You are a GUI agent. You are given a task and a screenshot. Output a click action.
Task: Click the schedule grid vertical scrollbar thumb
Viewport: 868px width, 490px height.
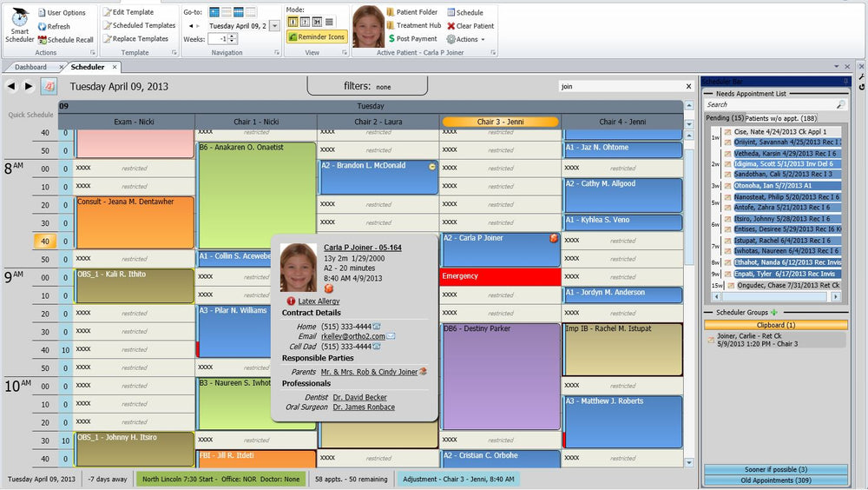tap(688, 206)
